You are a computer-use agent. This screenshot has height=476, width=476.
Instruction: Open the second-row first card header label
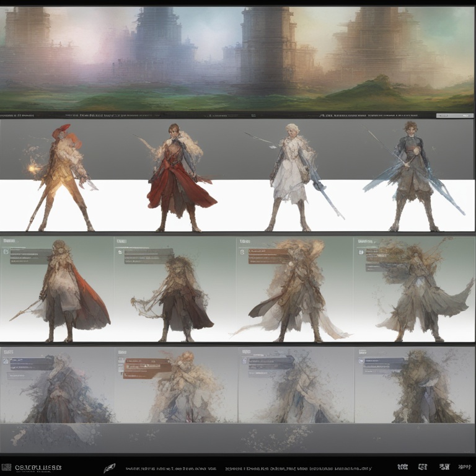[x=9, y=240]
